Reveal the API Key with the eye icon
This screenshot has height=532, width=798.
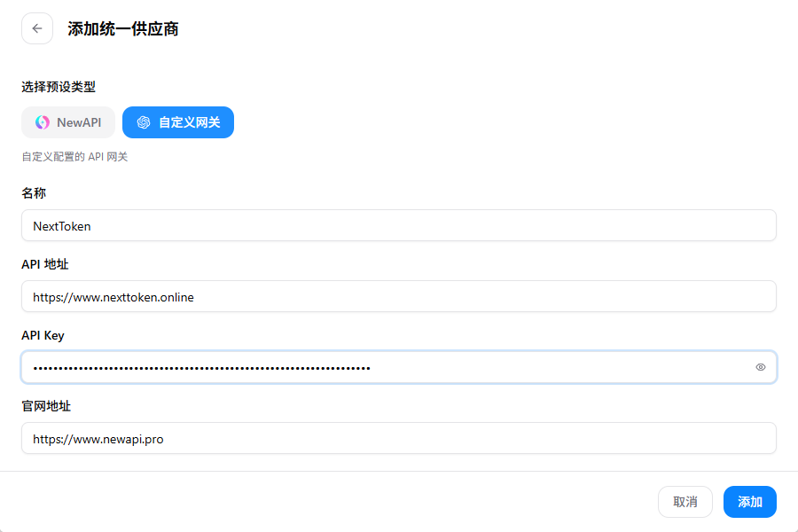[760, 366]
